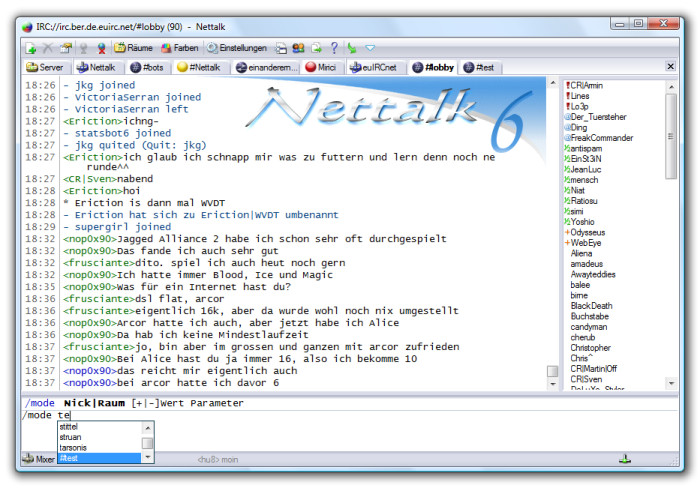Switch to the #Nettalk channel tab

click(x=199, y=67)
